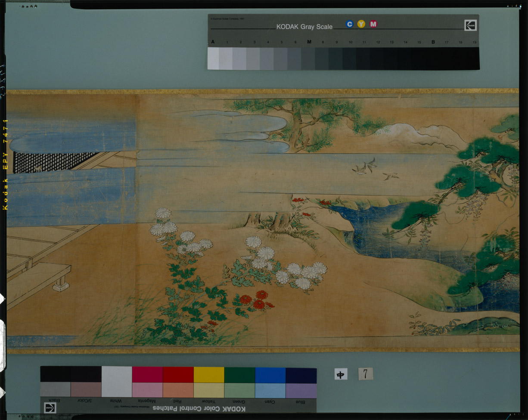The width and height of the screenshot is (528, 420).
Task: Pick the saturated red color patch
Action: point(178,374)
